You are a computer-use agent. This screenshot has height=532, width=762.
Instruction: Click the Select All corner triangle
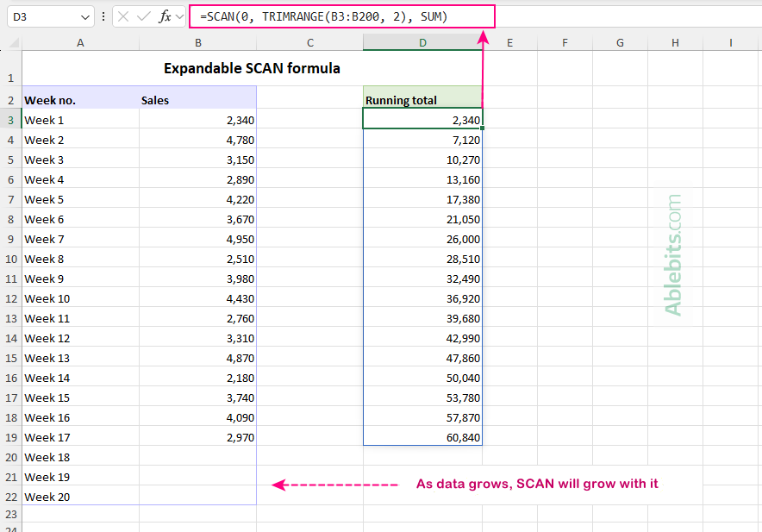(x=14, y=43)
